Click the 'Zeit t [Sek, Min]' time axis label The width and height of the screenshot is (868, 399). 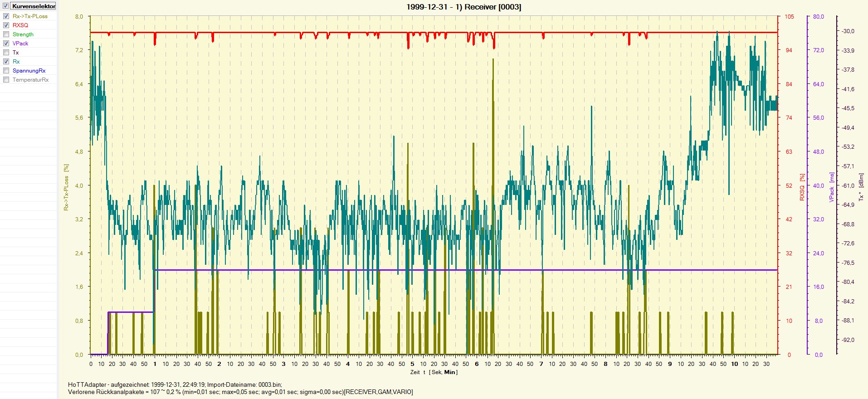(434, 372)
